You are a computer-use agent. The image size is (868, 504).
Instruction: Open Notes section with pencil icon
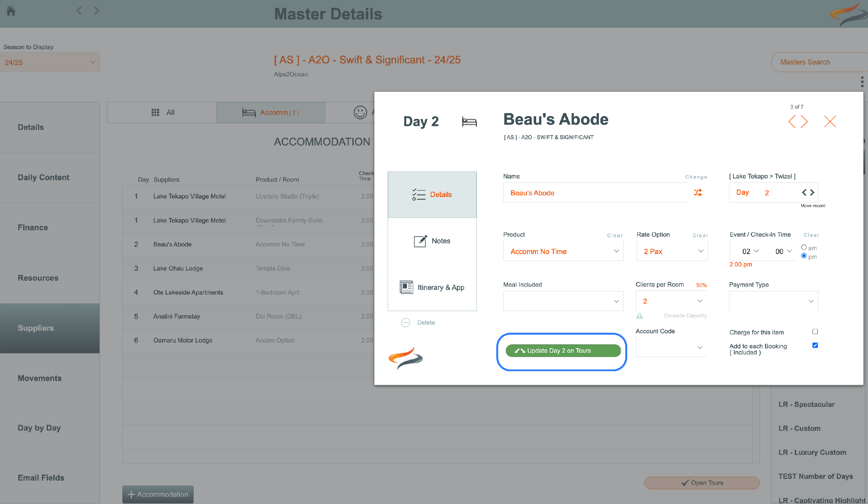[432, 241]
